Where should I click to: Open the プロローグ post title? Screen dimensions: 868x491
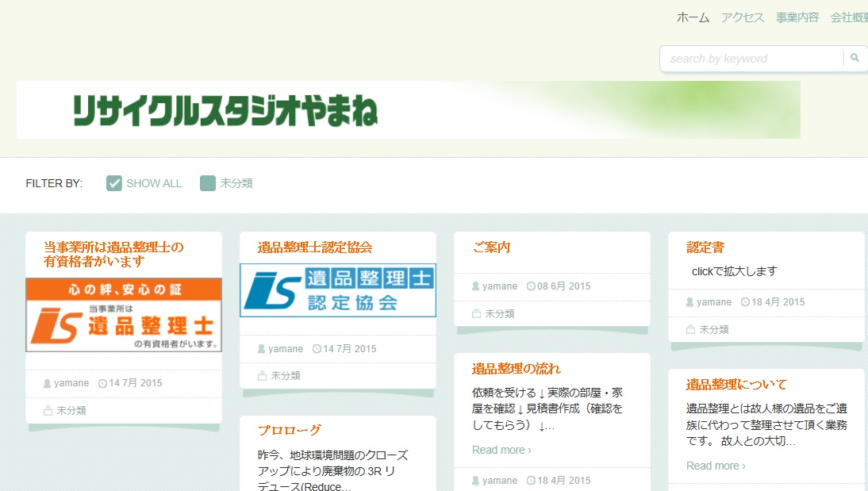click(x=290, y=430)
